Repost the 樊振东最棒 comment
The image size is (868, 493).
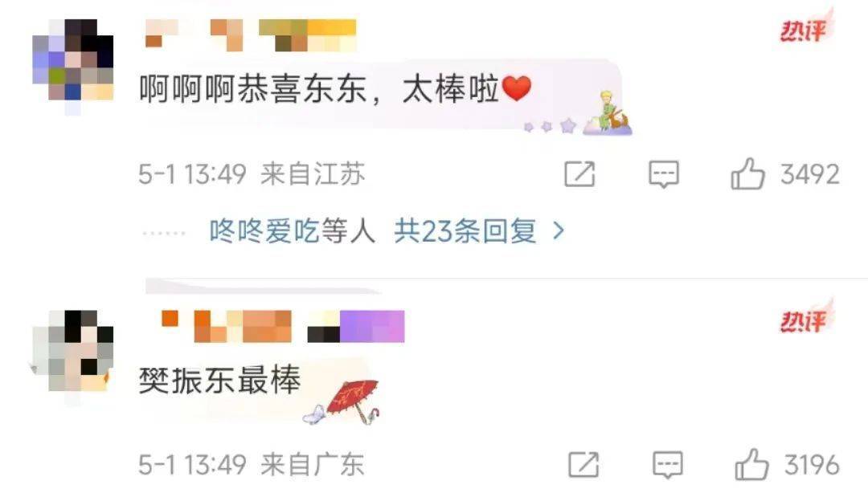(584, 464)
